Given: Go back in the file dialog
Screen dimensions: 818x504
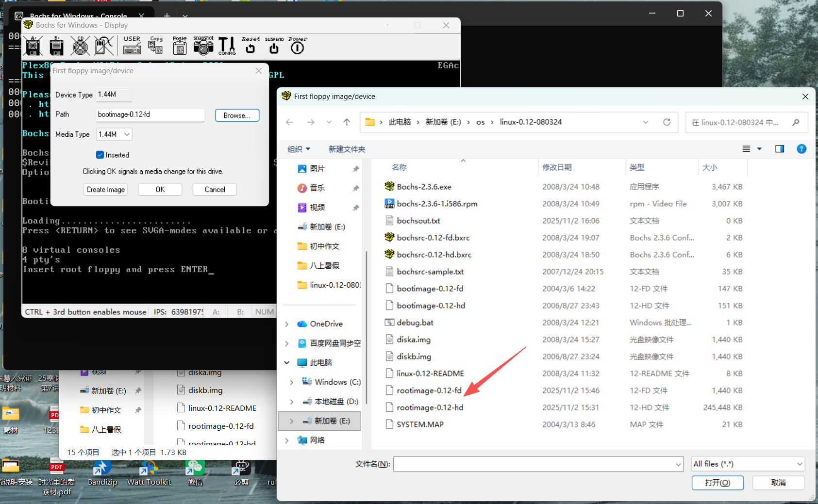Looking at the screenshot, I should click(x=290, y=122).
